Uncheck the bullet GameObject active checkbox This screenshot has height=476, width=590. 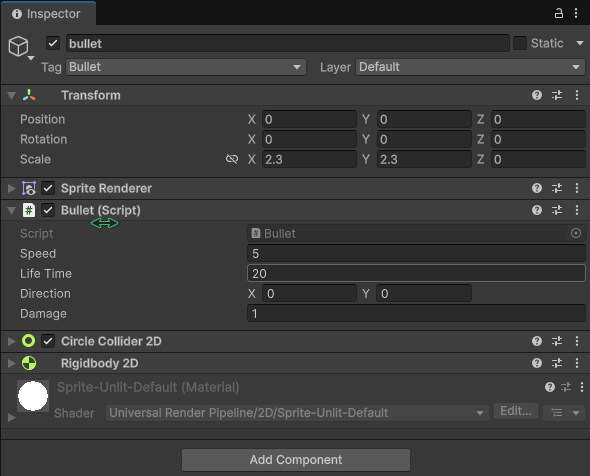(x=53, y=43)
